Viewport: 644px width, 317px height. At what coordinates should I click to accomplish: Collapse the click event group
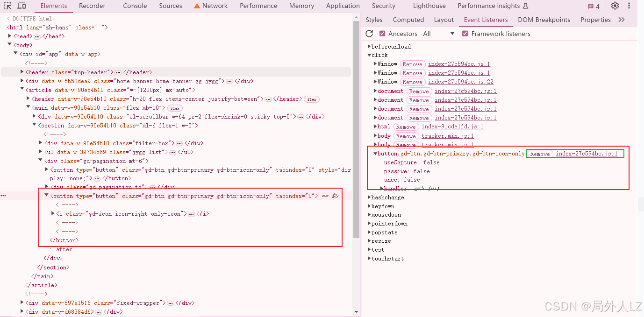pyautogui.click(x=369, y=55)
